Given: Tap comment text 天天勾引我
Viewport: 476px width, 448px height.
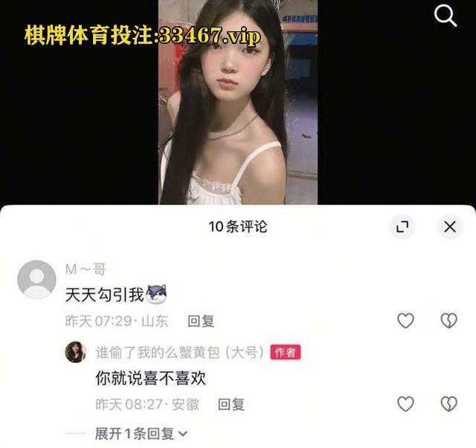Looking at the screenshot, I should point(104,295).
